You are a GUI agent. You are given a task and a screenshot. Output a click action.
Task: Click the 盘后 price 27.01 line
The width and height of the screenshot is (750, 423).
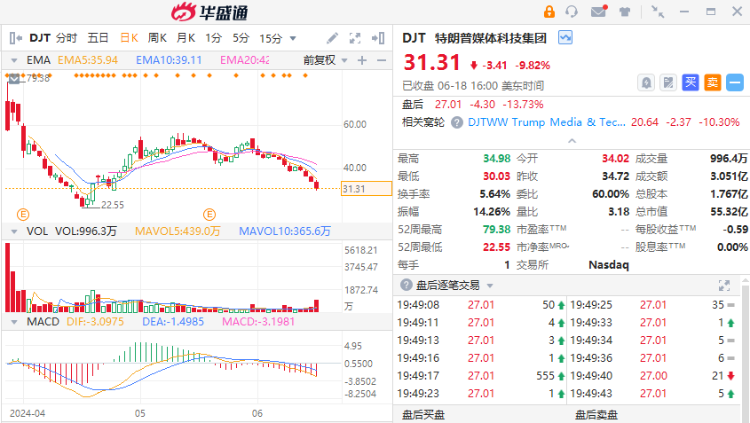click(x=473, y=104)
